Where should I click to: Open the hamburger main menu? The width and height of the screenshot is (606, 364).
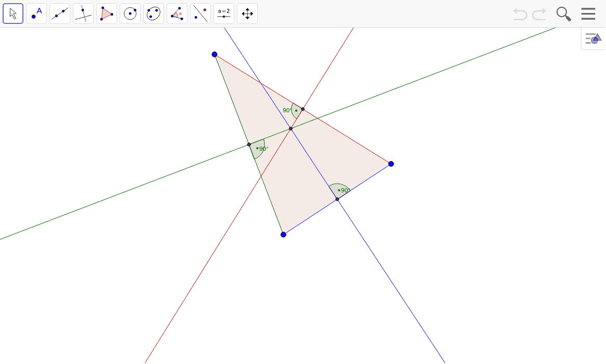588,14
